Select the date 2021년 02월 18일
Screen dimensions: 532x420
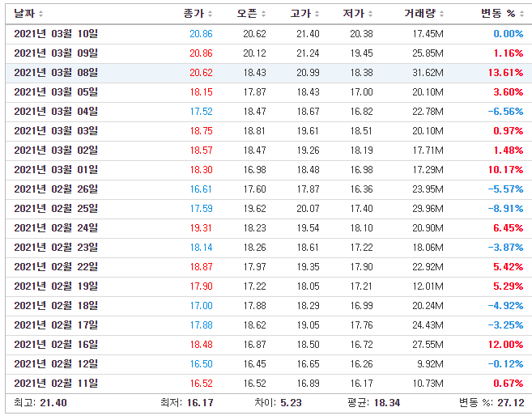56,306
